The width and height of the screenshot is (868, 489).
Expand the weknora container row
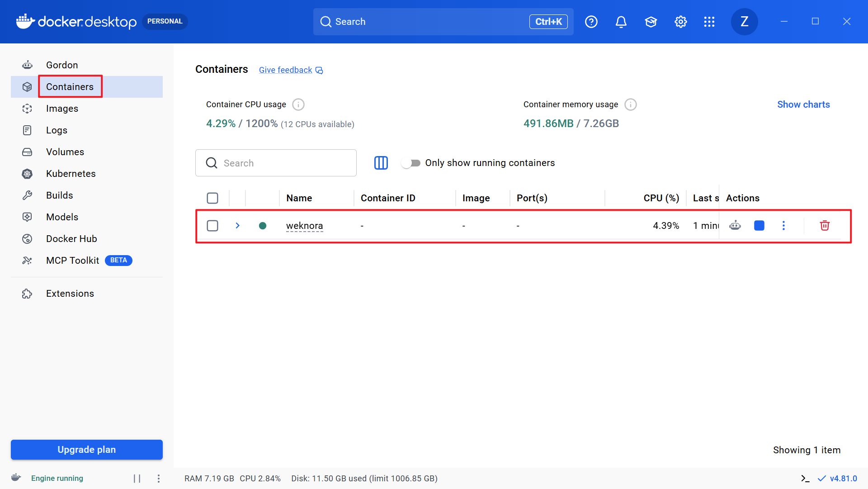[237, 225]
